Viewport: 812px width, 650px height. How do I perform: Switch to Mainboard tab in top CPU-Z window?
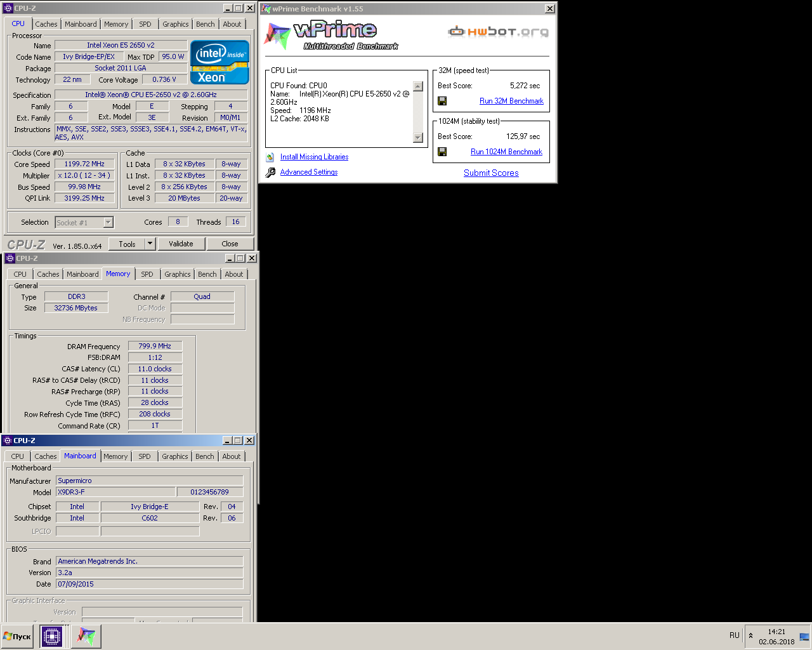click(x=81, y=24)
